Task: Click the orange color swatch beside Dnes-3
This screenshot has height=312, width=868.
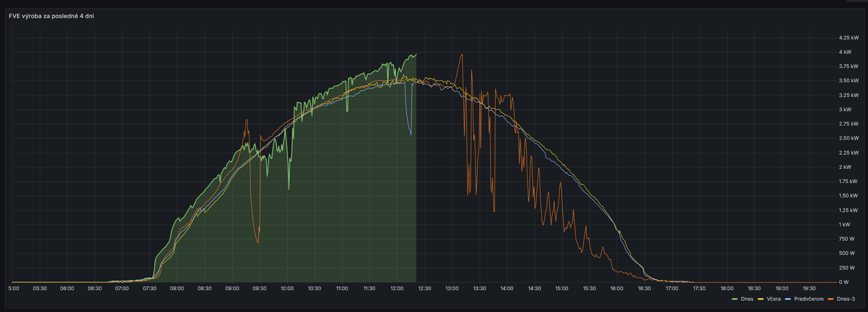Action: (831, 299)
